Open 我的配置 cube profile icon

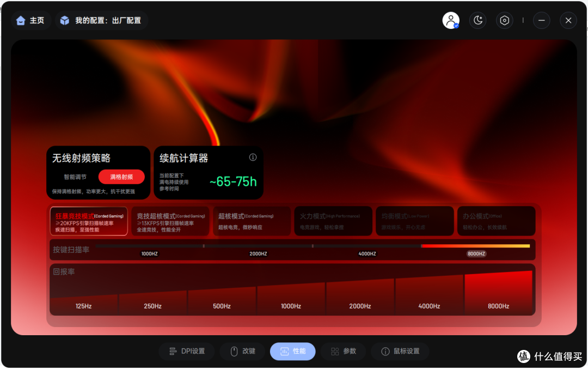click(64, 20)
